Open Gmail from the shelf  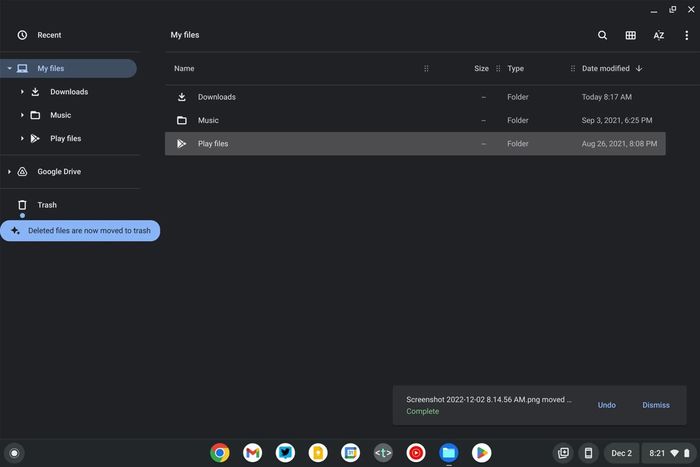coord(252,453)
